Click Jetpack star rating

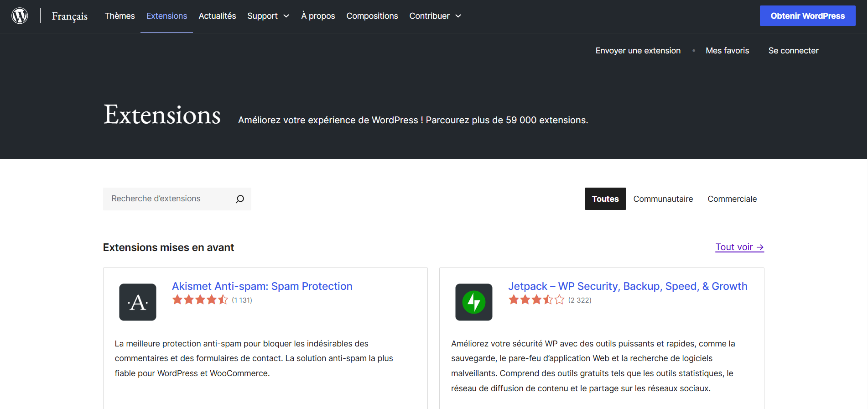[536, 300]
